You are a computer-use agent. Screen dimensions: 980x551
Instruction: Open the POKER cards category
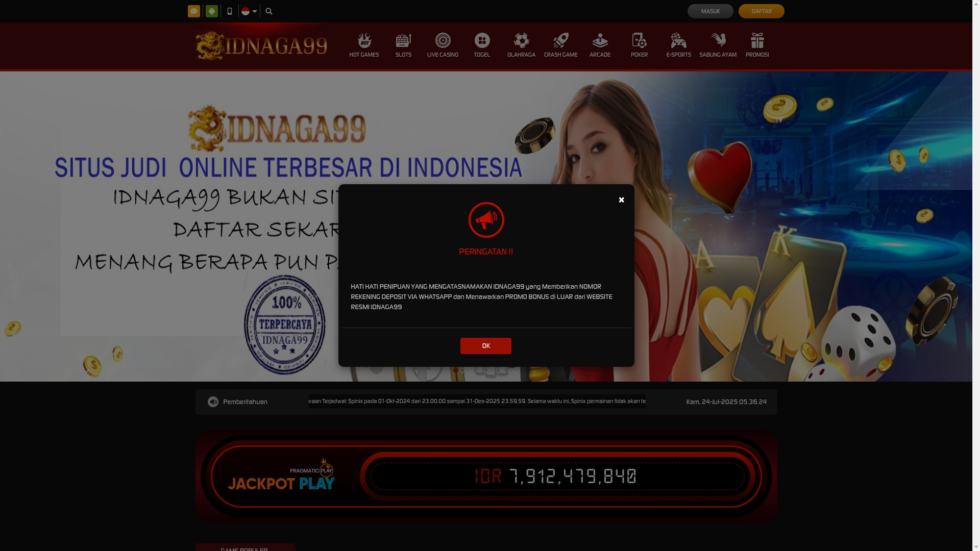pos(639,45)
